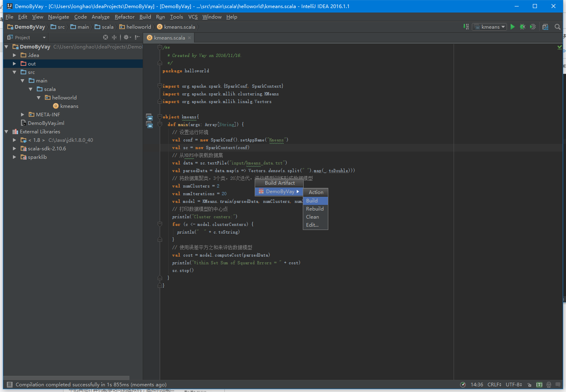Hide the Project tool window
This screenshot has width=566, height=392.
click(x=137, y=37)
